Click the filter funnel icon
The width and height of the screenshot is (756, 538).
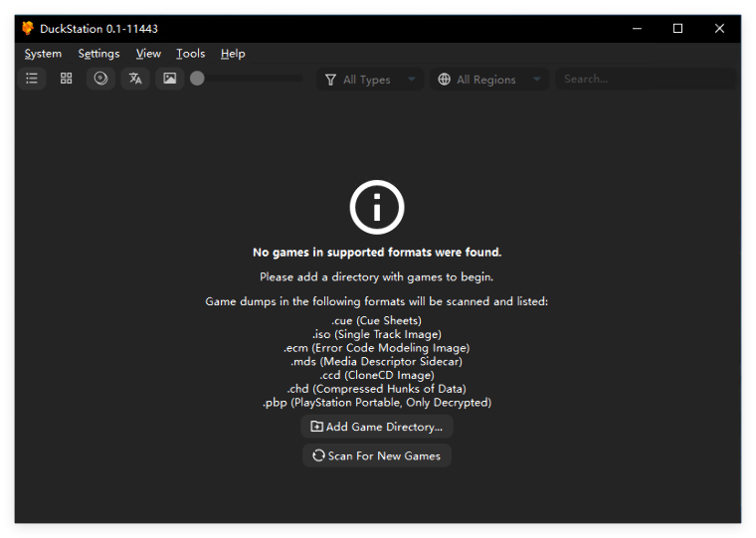(330, 80)
